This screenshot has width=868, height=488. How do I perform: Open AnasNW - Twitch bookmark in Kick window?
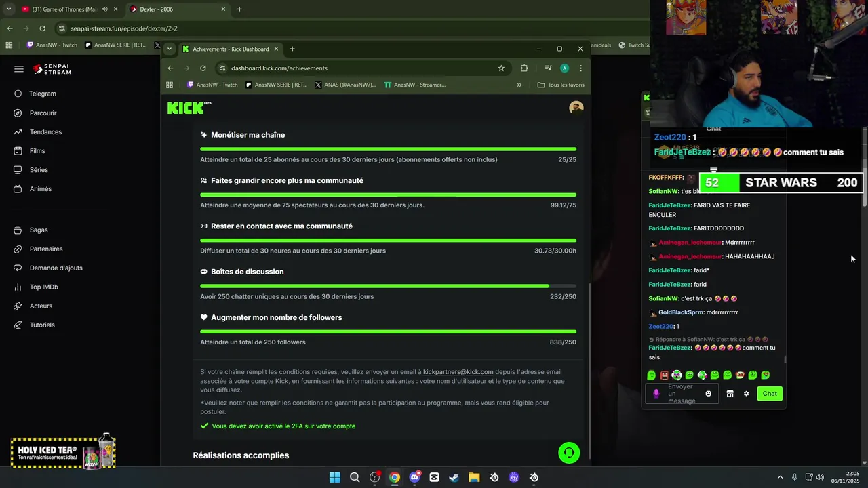click(212, 85)
